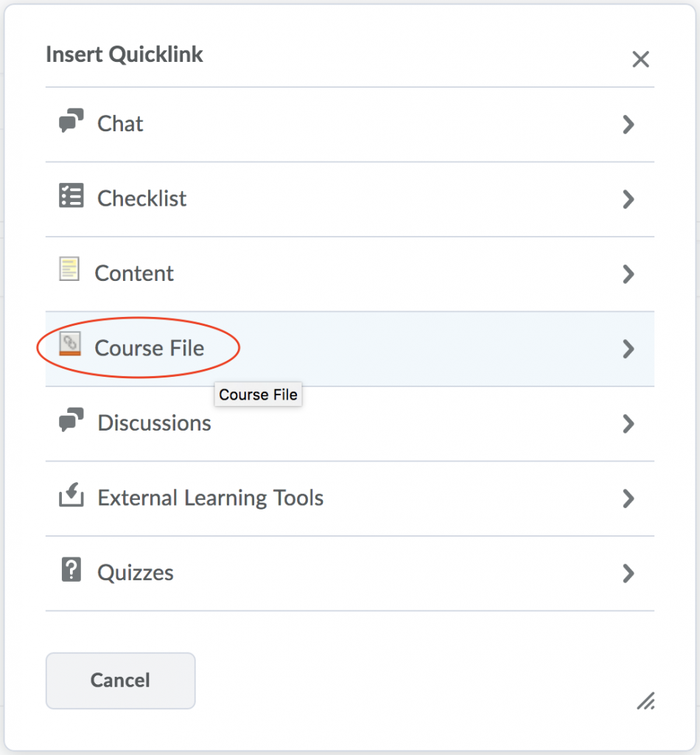Click the Checklist list icon
This screenshot has width=700, height=755.
(71, 196)
